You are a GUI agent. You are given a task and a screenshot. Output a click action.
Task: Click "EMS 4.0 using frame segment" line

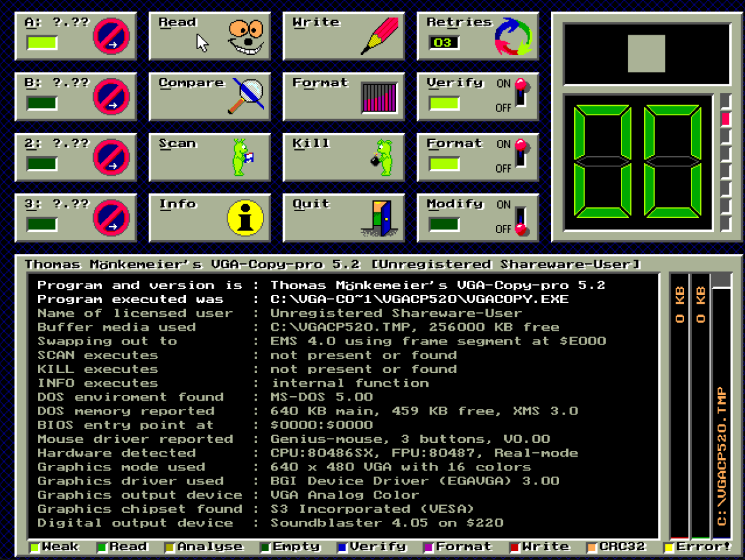pos(437,341)
